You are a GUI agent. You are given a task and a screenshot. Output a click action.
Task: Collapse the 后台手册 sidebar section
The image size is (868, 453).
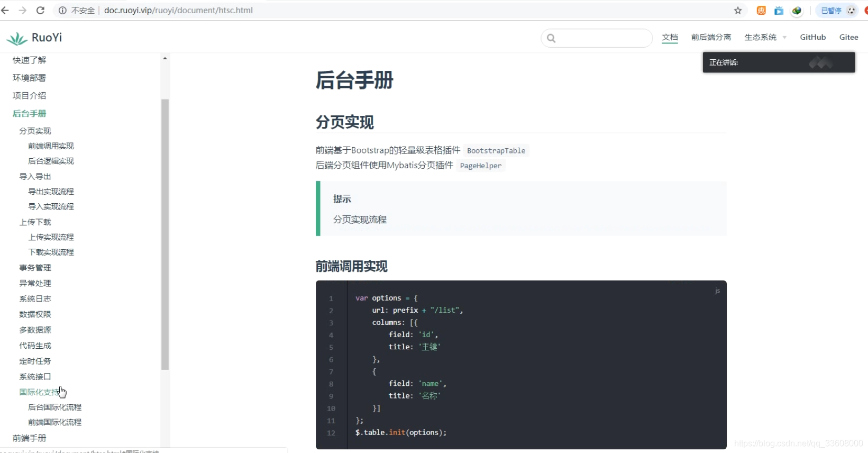tap(30, 114)
